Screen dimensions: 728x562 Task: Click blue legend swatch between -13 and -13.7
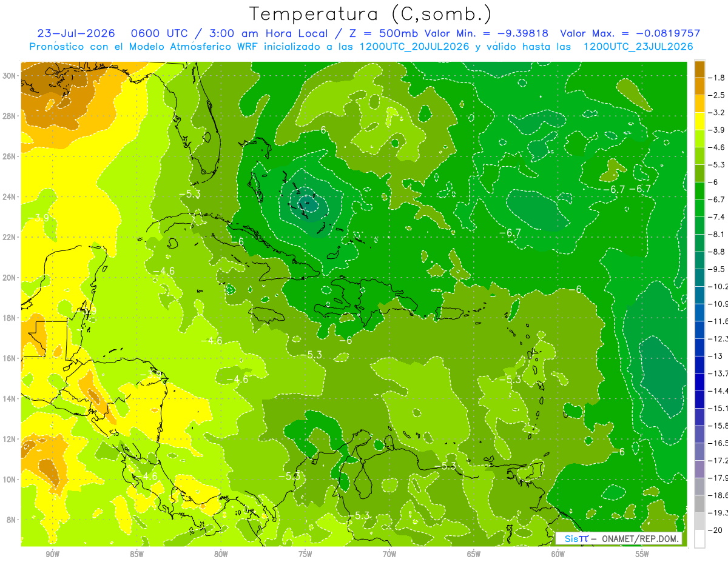point(699,364)
